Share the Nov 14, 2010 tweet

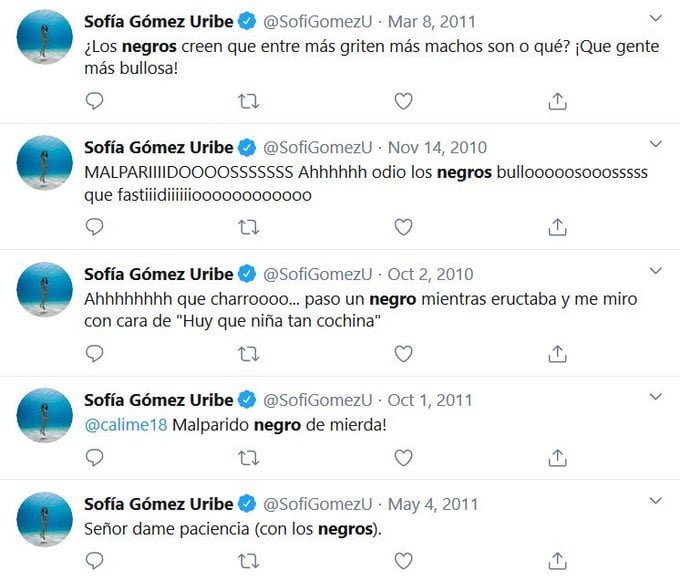point(558,227)
